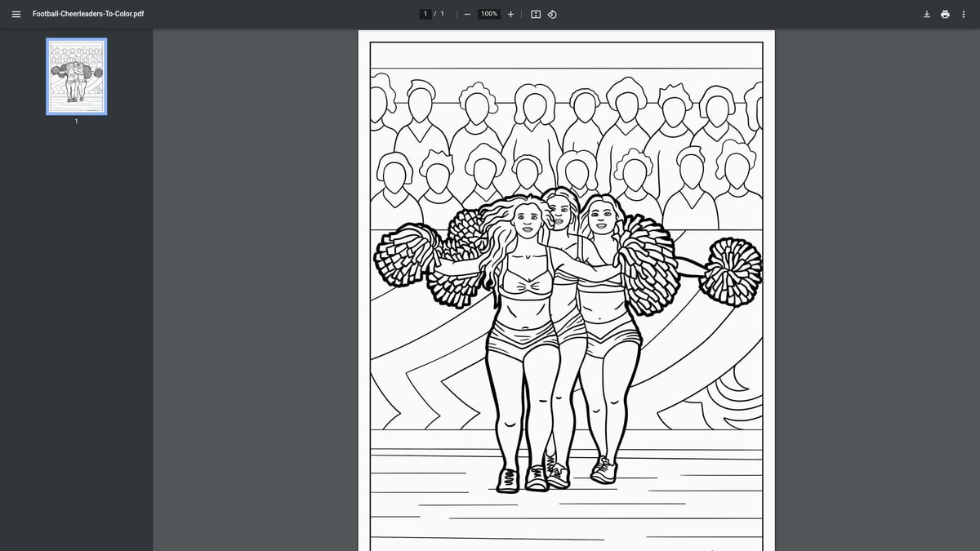Toggle between fit page and fit width
The width and height of the screenshot is (980, 551).
(534, 14)
